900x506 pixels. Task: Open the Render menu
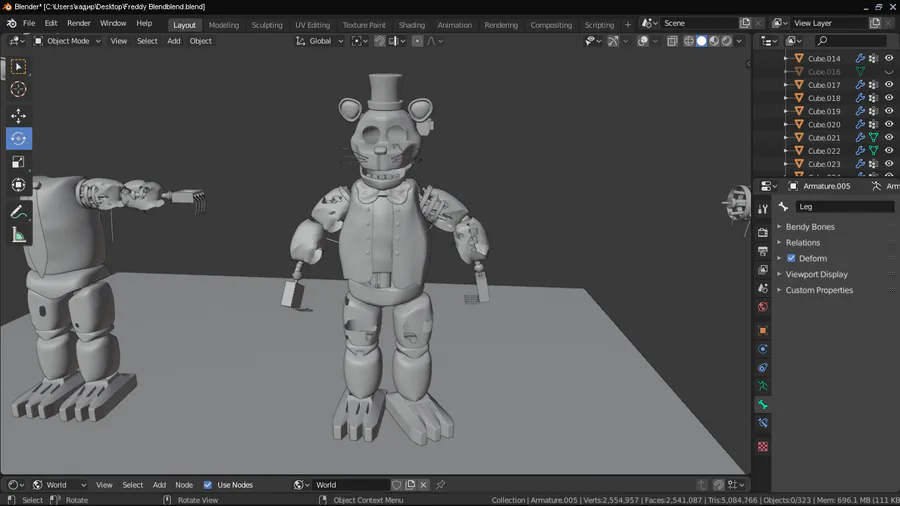click(79, 24)
